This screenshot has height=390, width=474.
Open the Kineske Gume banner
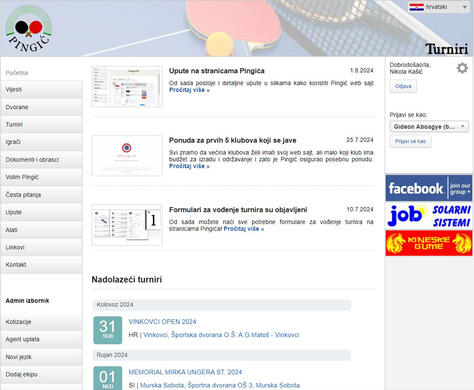pos(429,243)
